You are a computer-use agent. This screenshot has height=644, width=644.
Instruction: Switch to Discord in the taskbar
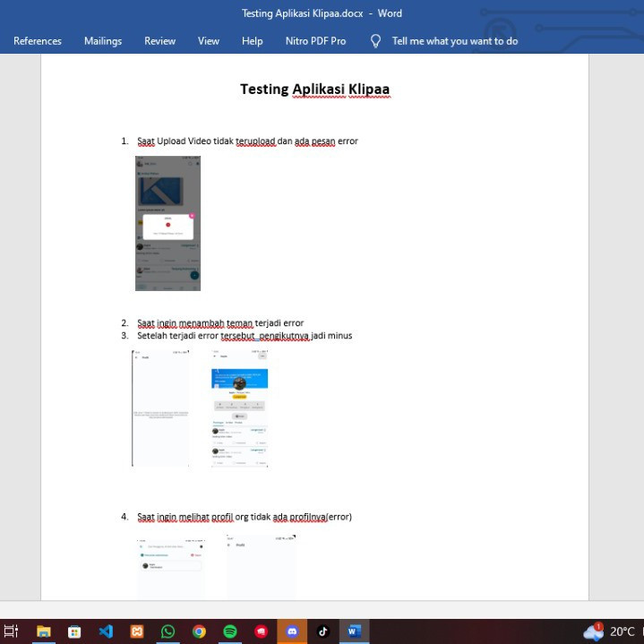pos(292,631)
